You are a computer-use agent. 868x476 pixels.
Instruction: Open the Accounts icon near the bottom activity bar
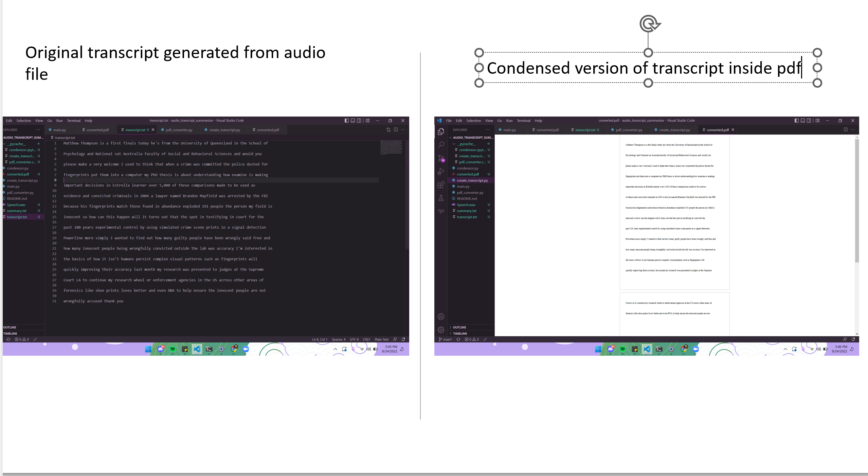(x=441, y=316)
